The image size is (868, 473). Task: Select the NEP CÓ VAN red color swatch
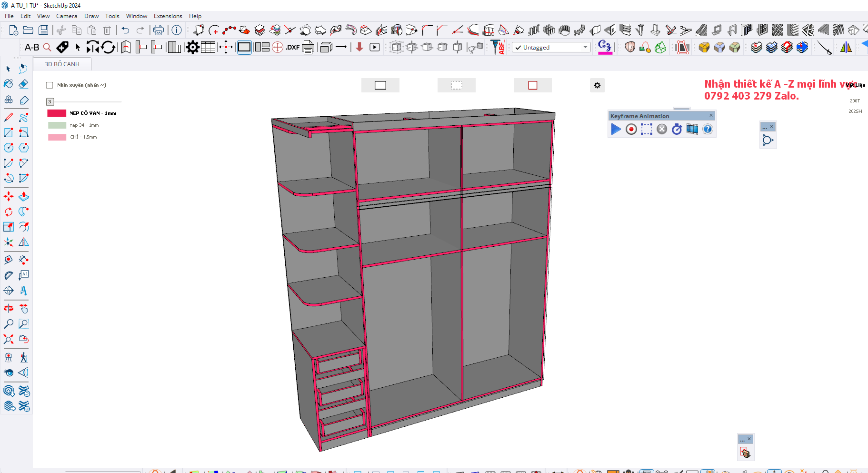click(57, 113)
